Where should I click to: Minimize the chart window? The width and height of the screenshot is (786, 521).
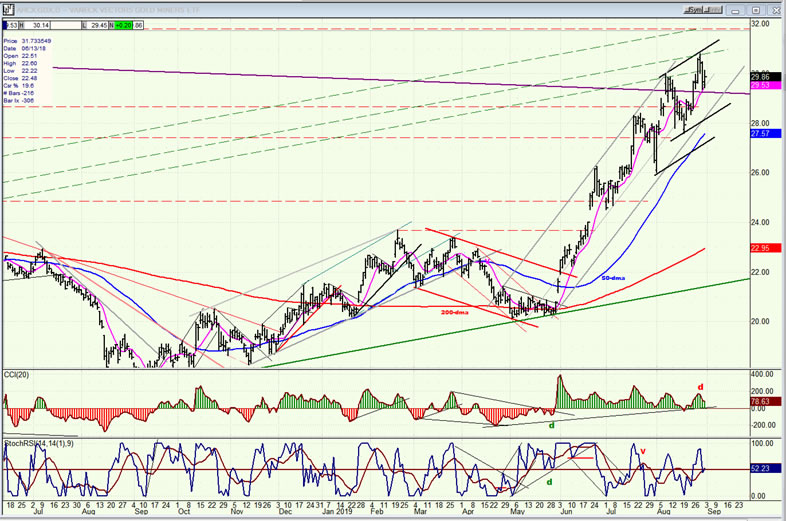coord(737,10)
